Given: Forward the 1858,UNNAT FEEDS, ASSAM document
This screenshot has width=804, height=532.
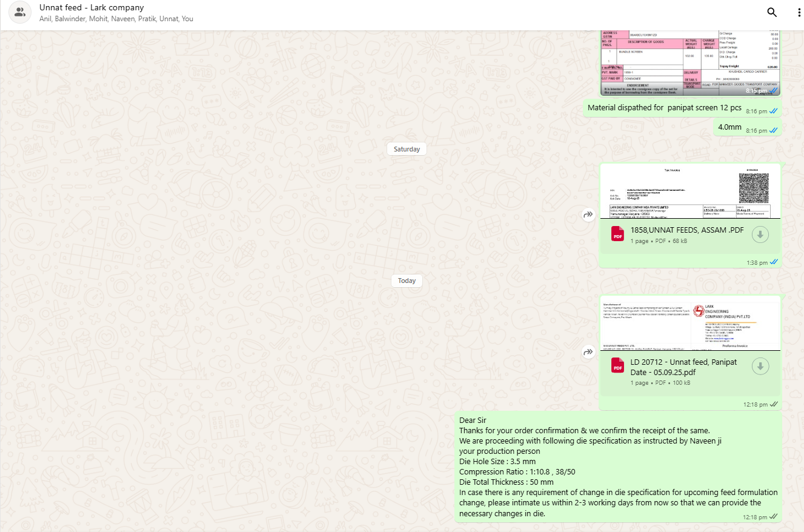Looking at the screenshot, I should tap(588, 214).
